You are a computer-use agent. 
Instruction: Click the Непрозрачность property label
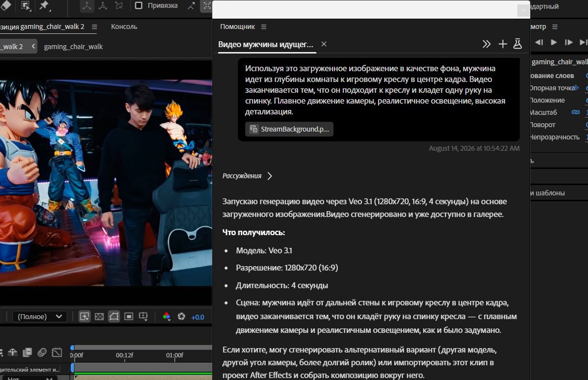click(x=555, y=137)
